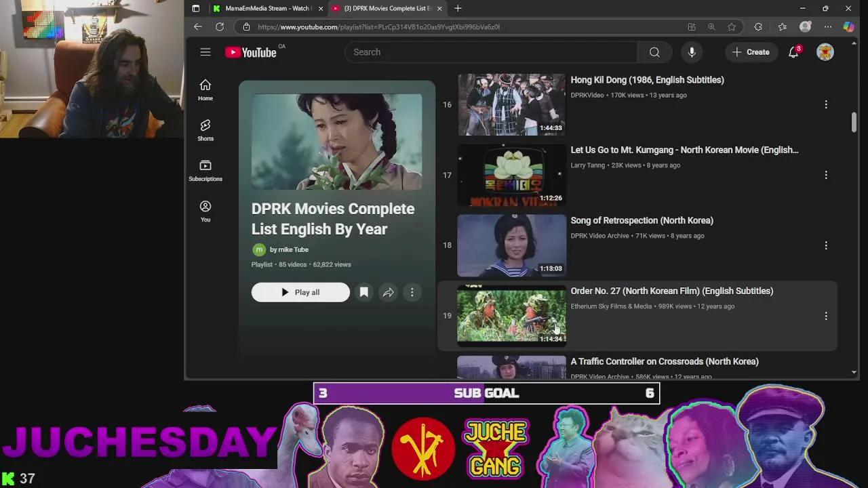
Task: Save playlist with bookmark icon
Action: pos(363,292)
